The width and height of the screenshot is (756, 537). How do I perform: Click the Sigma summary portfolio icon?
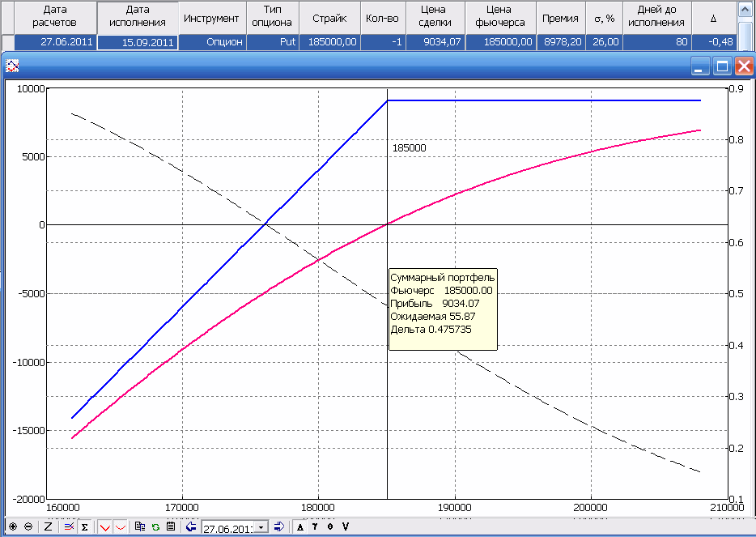[83, 527]
